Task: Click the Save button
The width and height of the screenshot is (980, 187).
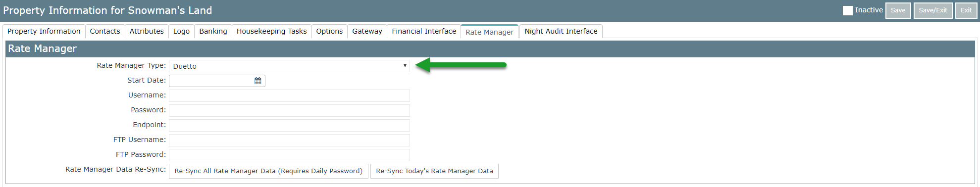Action: 898,10
